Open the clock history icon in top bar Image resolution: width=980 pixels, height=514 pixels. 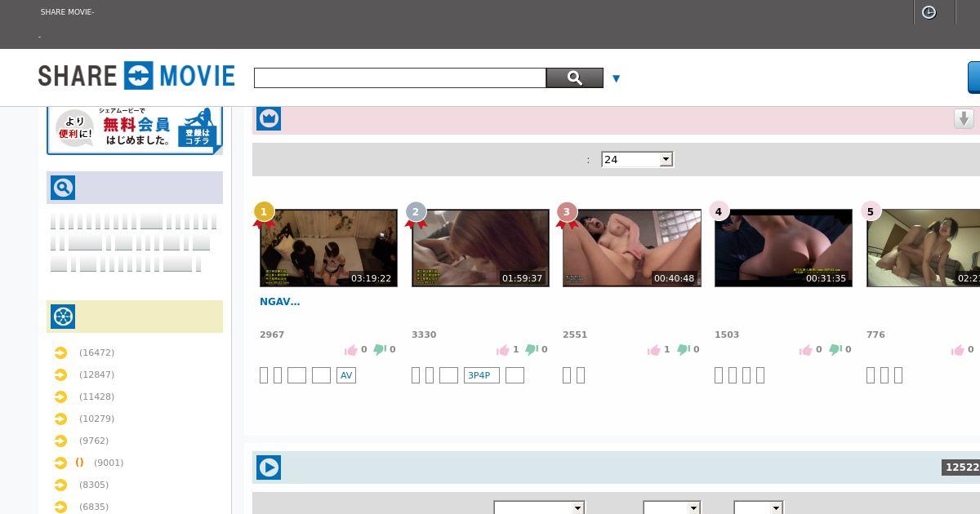tap(929, 12)
